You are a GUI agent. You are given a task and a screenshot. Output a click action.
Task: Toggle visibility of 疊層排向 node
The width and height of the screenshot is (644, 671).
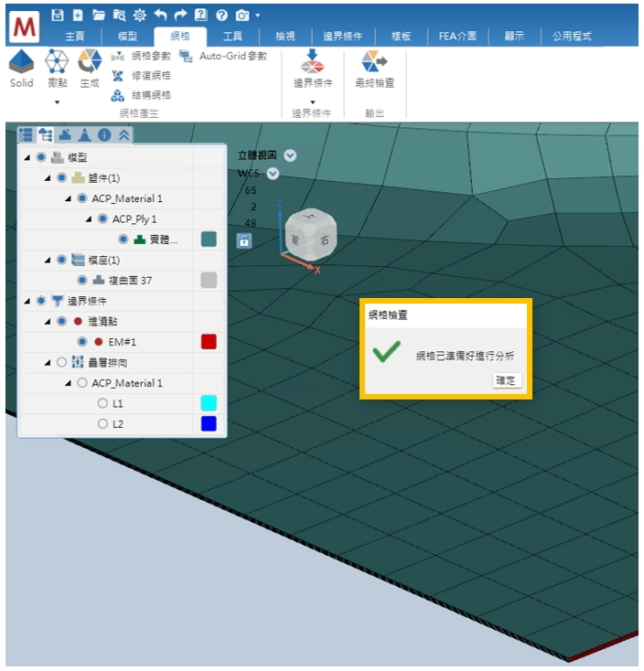coord(61,362)
